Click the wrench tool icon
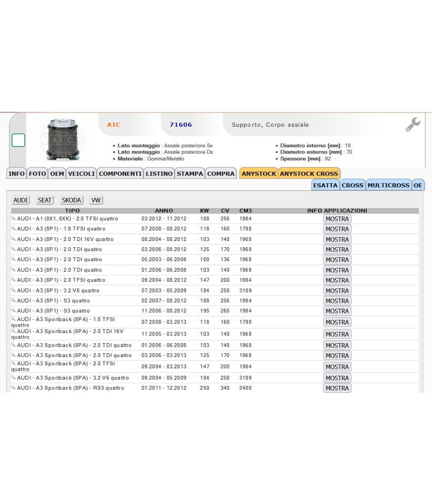Viewport: 432px width, 504px height. click(x=413, y=124)
